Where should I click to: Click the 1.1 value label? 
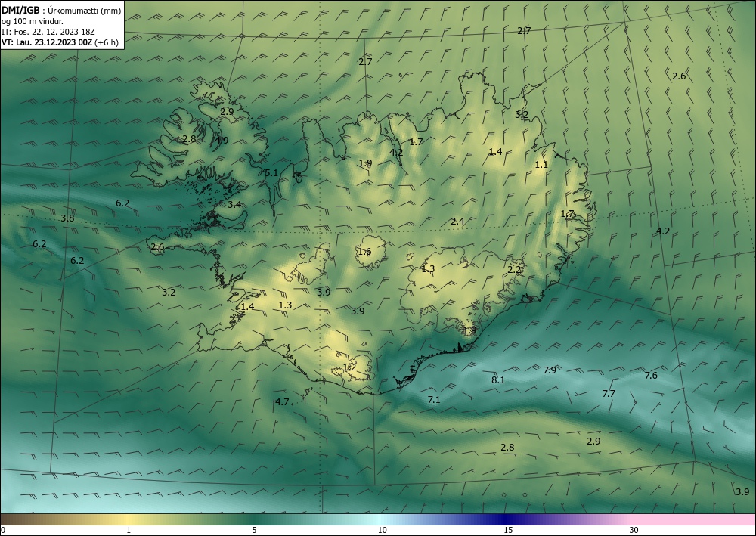pyautogui.click(x=541, y=164)
